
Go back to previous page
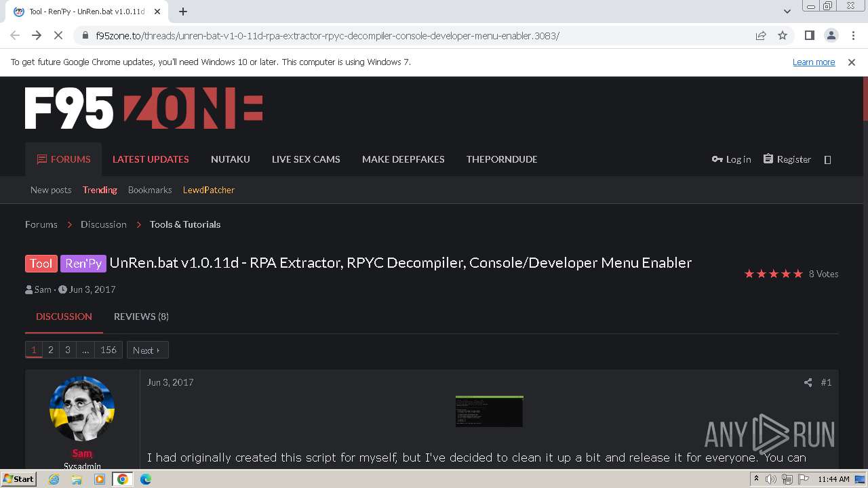(15, 35)
